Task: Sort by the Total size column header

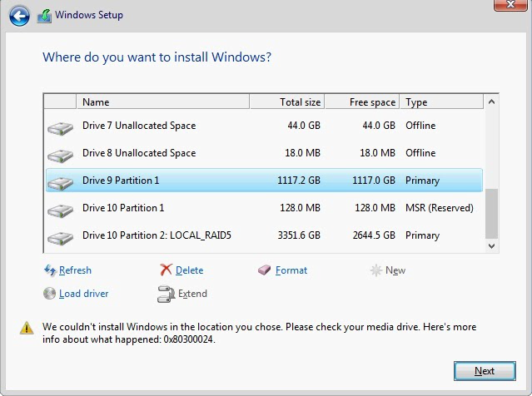Action: pyautogui.click(x=287, y=102)
